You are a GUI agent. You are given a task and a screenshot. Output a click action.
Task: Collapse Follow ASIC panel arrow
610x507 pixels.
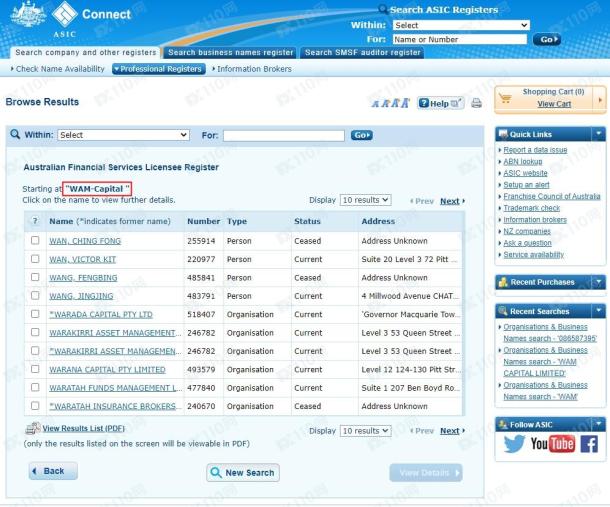pyautogui.click(x=598, y=424)
